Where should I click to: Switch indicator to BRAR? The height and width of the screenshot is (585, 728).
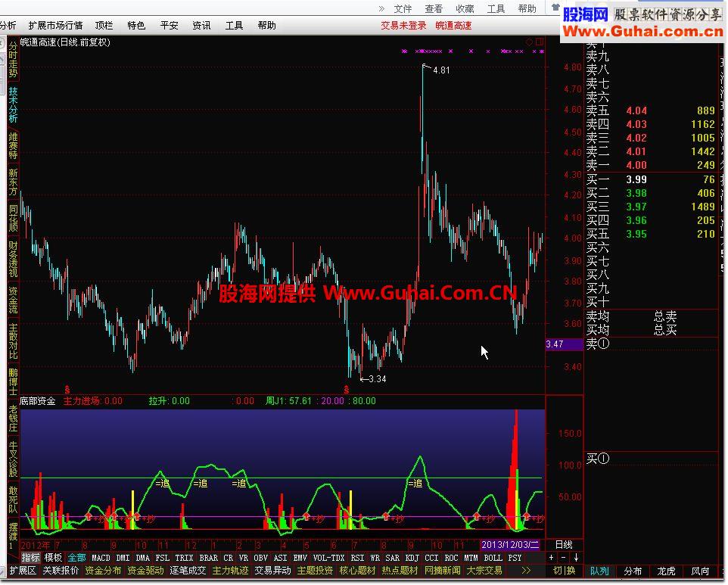pos(208,558)
